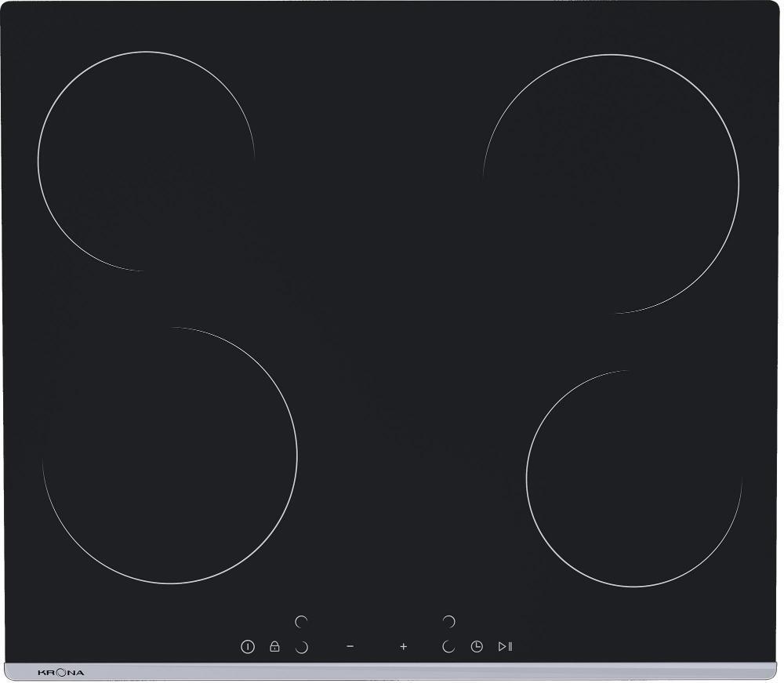
Task: Click the blank area between minus and plus
Action: click(x=377, y=647)
